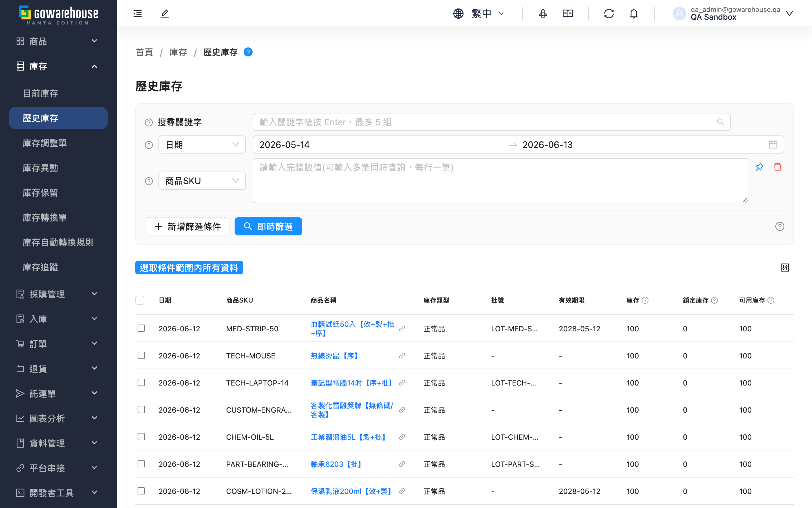Image resolution: width=812 pixels, height=508 pixels.
Task: Click the help icon beside the 庫存 column header
Action: (x=645, y=300)
